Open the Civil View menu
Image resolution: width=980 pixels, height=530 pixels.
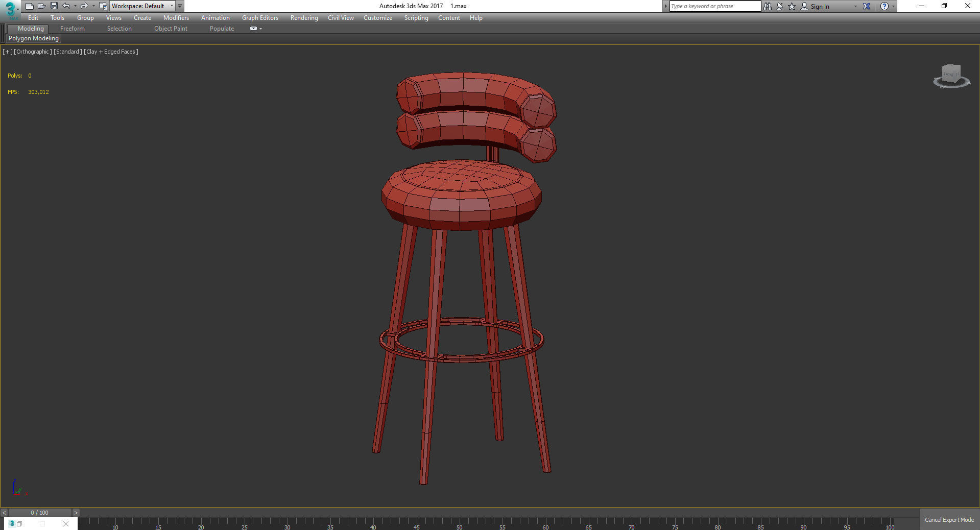tap(341, 18)
